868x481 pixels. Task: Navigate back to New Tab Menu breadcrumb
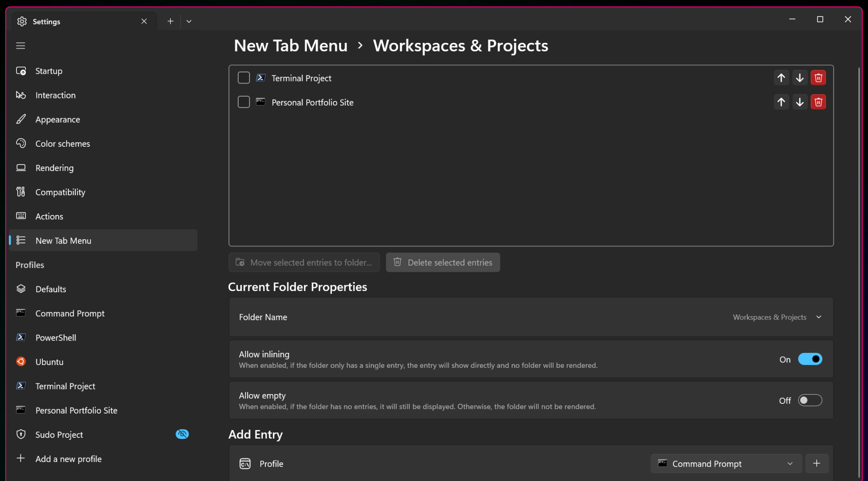[x=290, y=46]
